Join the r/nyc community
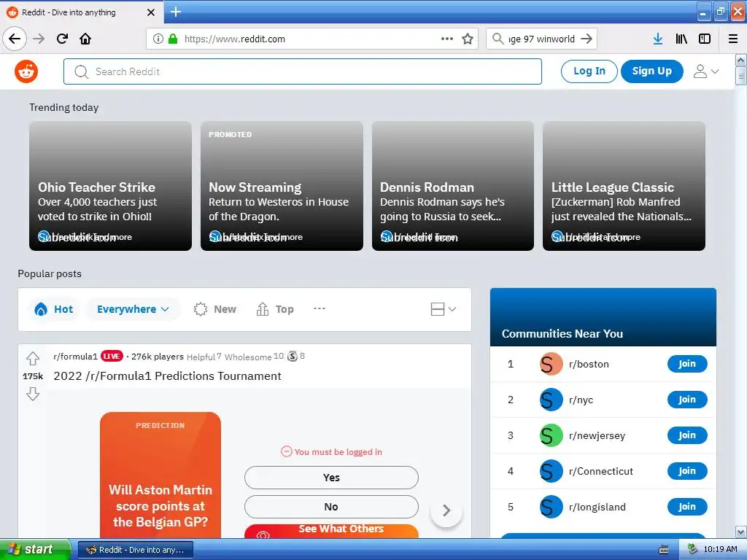The height and width of the screenshot is (560, 747). (x=687, y=400)
